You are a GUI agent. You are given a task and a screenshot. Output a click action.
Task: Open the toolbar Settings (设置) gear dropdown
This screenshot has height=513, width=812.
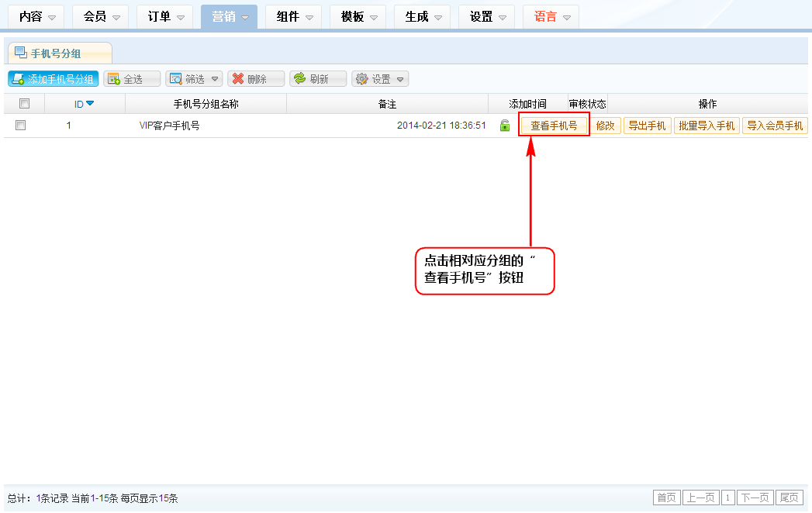[380, 79]
